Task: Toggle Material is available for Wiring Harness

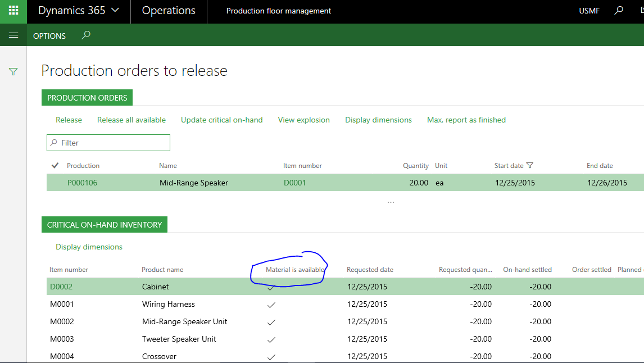Action: (x=271, y=305)
